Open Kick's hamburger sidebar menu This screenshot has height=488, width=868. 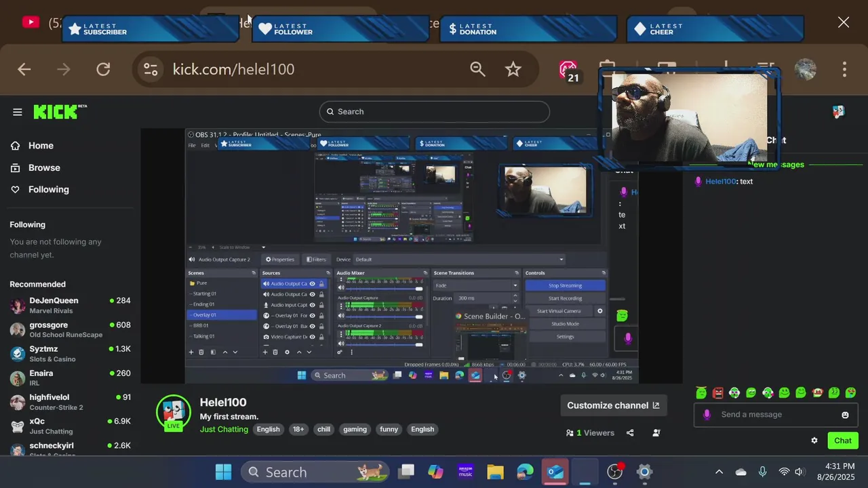coord(18,112)
